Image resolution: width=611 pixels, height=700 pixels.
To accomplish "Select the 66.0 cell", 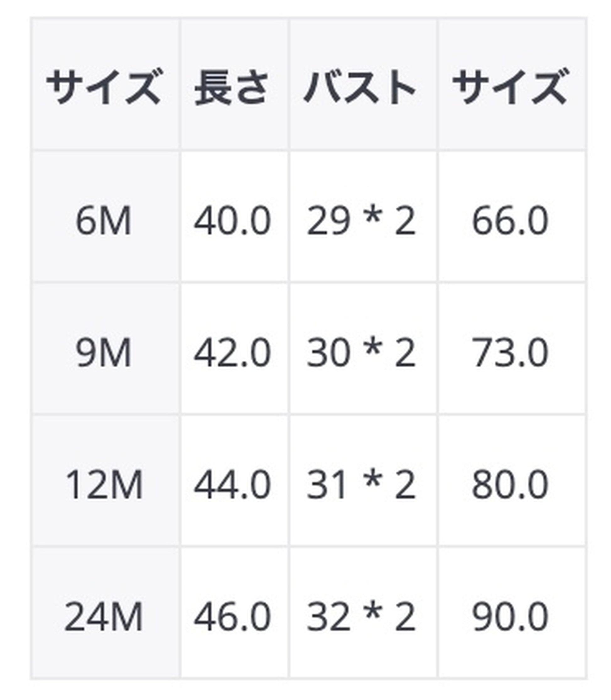I will (511, 222).
